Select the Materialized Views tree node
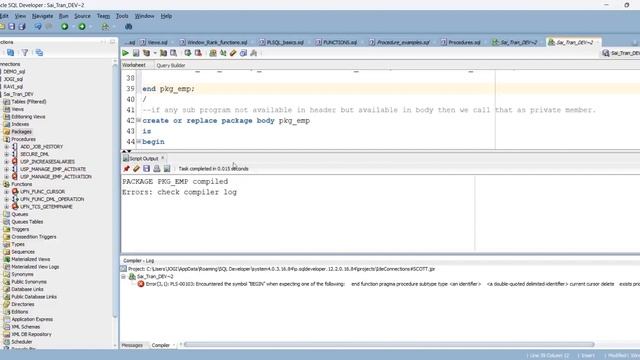This screenshot has height=360, width=640. coord(31,259)
